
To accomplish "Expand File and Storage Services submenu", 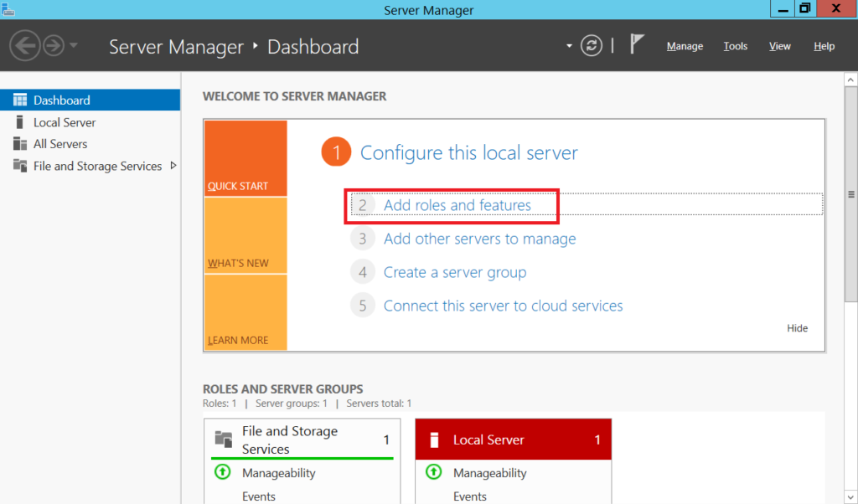I will pos(173,166).
